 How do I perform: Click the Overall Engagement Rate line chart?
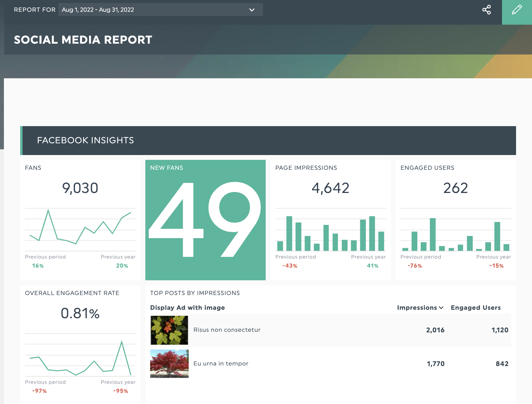point(80,355)
